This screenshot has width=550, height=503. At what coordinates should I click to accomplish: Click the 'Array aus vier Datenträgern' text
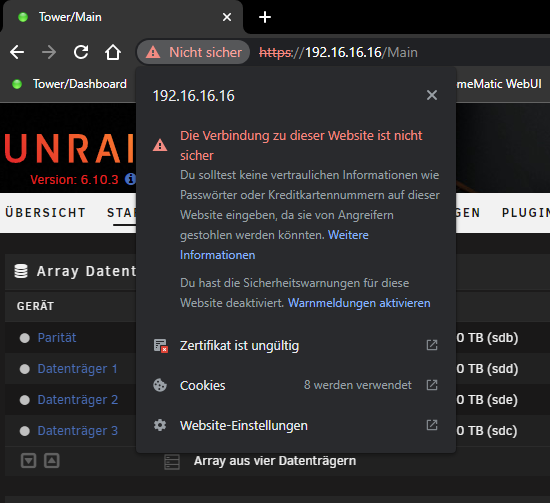[275, 461]
